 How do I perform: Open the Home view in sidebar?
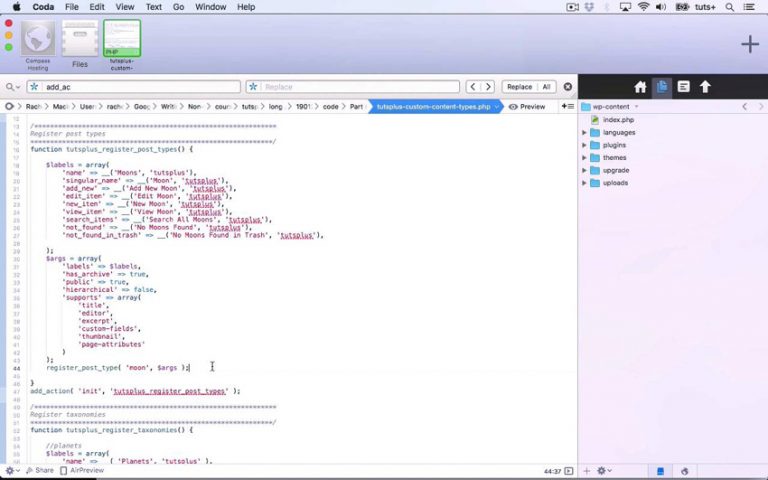tap(640, 87)
